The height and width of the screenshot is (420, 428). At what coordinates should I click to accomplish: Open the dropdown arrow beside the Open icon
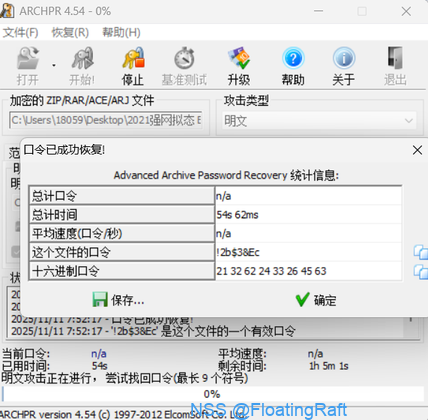(54, 66)
